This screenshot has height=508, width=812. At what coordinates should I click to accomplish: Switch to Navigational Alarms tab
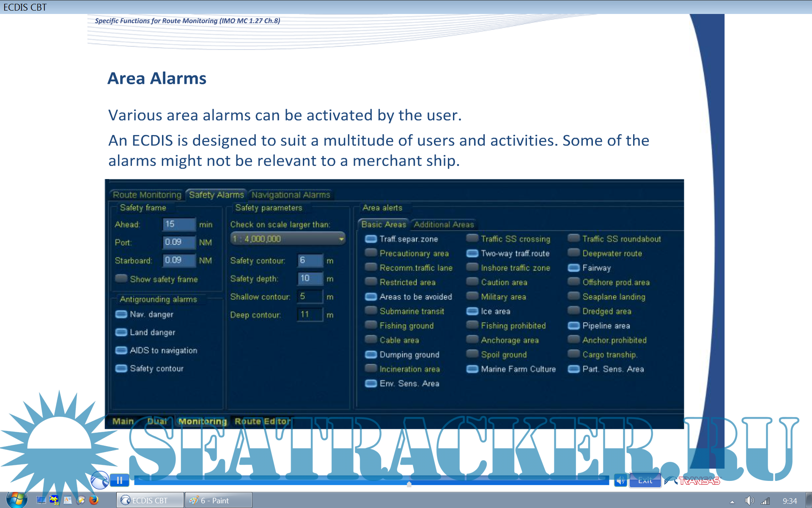tap(291, 195)
